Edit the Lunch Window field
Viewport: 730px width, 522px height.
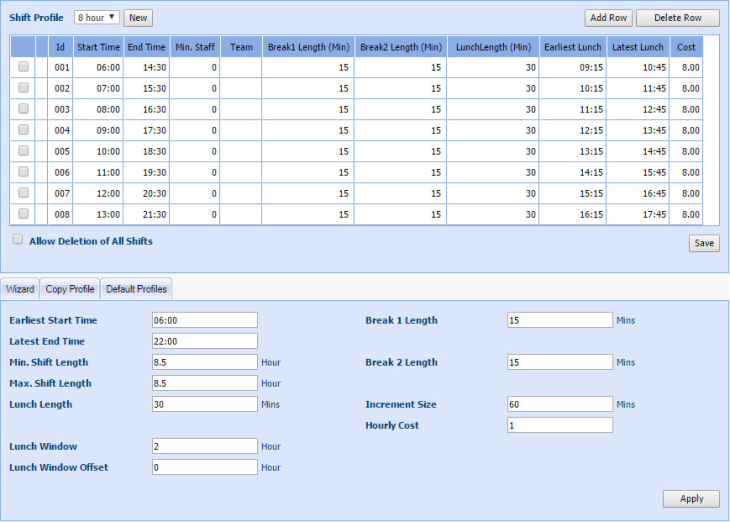pos(205,446)
